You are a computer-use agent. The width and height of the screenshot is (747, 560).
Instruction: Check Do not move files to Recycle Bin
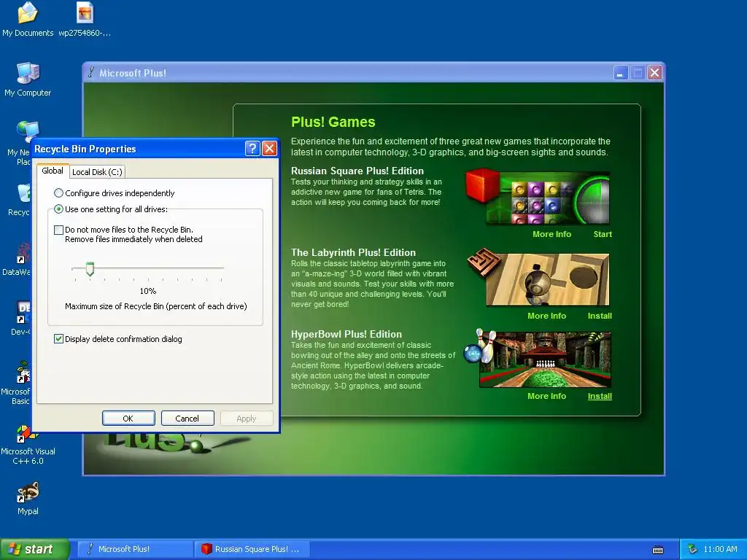(128, 234)
